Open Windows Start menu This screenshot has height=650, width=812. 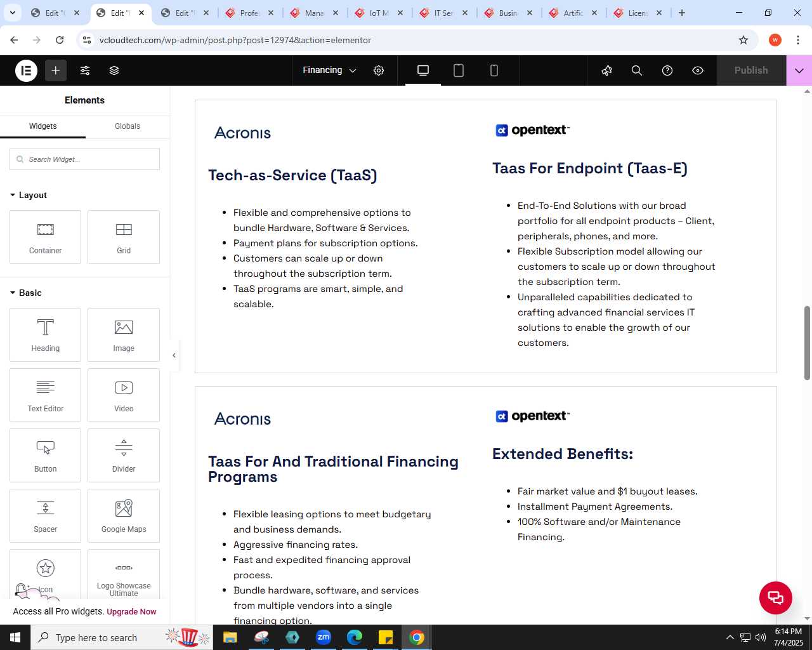pos(15,637)
